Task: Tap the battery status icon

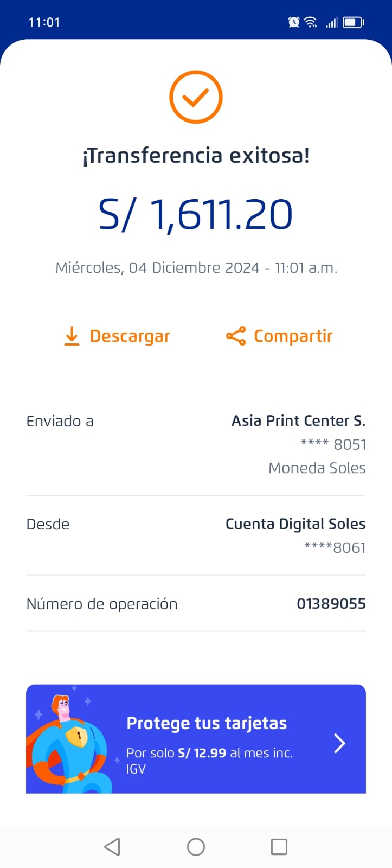Action: click(353, 22)
